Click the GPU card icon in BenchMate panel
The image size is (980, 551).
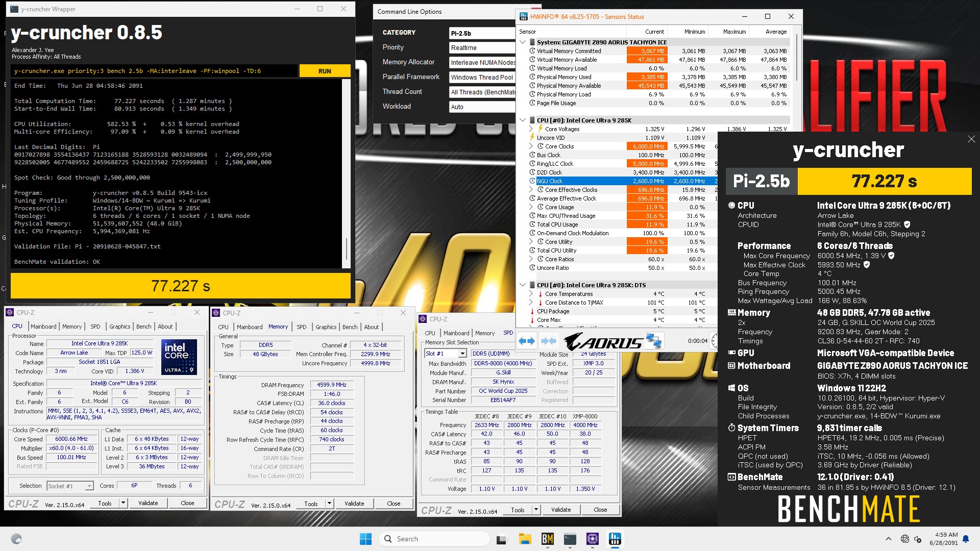pyautogui.click(x=731, y=353)
